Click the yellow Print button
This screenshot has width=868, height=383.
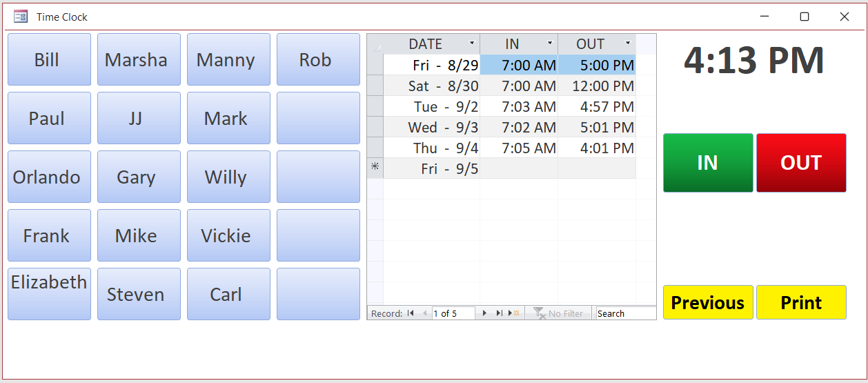pos(801,302)
